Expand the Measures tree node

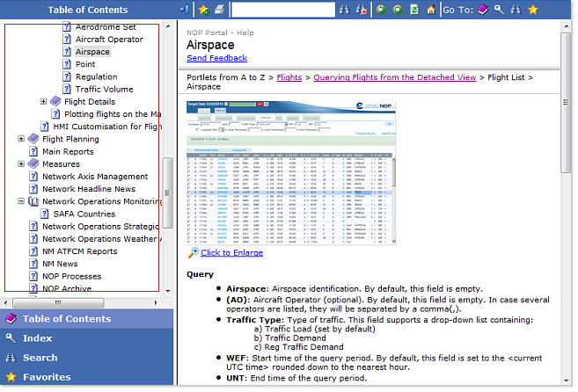[22, 164]
